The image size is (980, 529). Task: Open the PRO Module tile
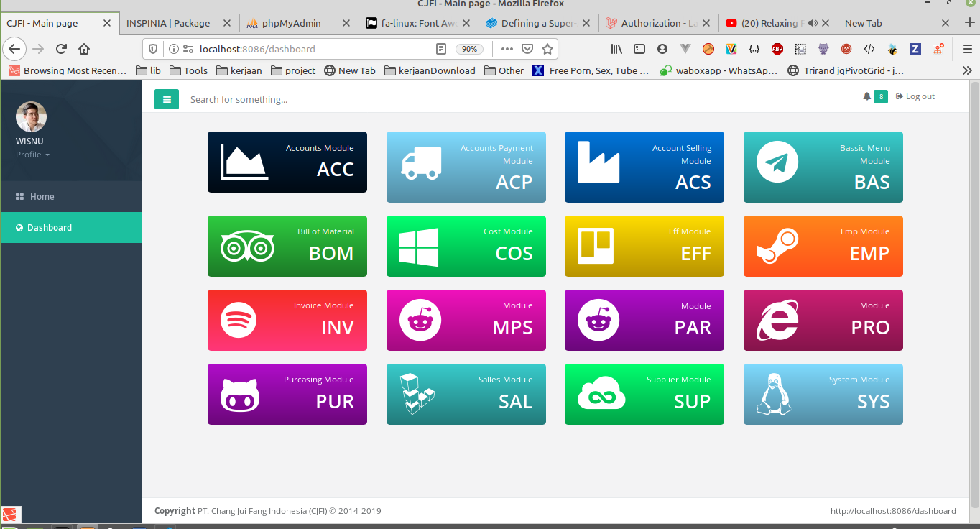coord(823,320)
